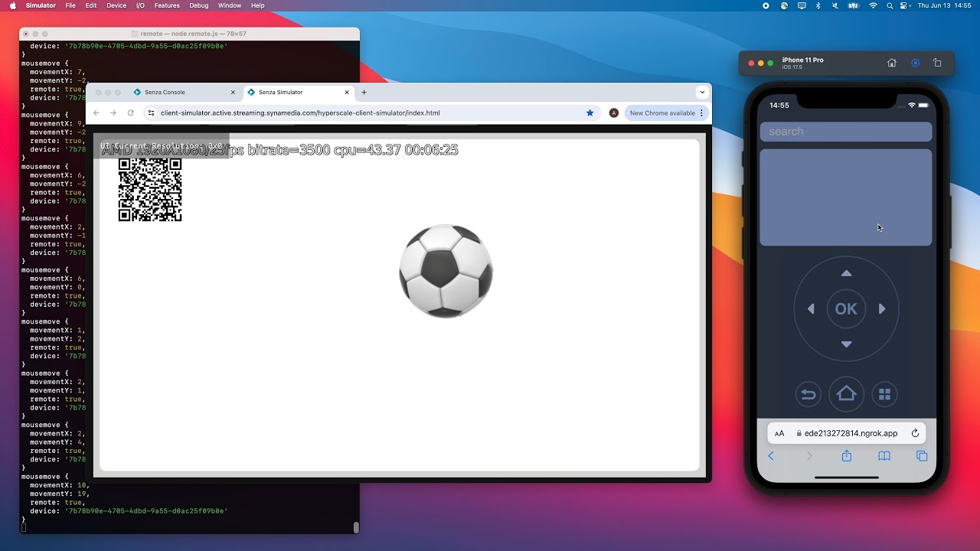Open the Window menu

[x=230, y=5]
